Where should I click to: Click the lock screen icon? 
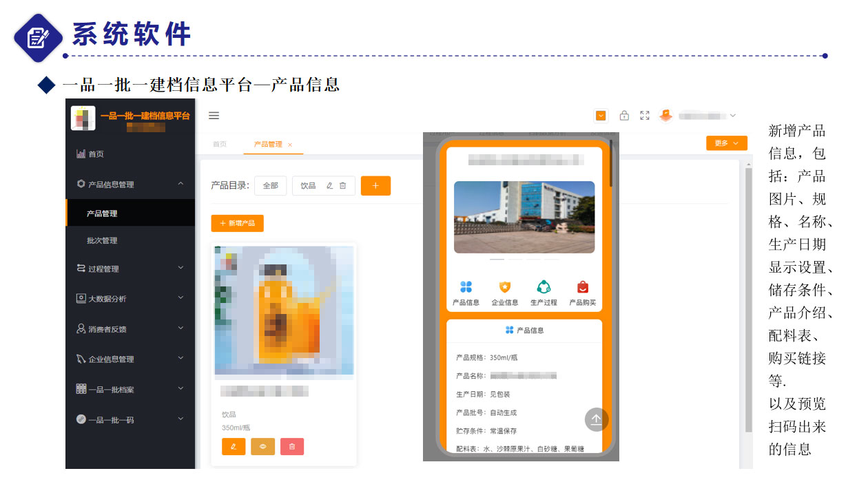624,116
